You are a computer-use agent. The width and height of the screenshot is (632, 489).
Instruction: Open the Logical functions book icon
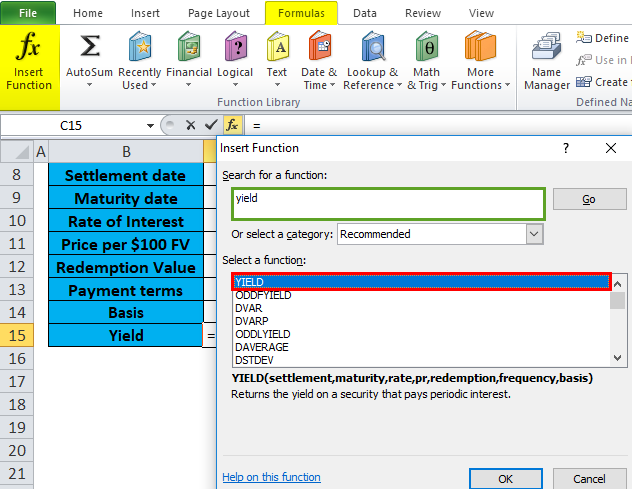(235, 46)
